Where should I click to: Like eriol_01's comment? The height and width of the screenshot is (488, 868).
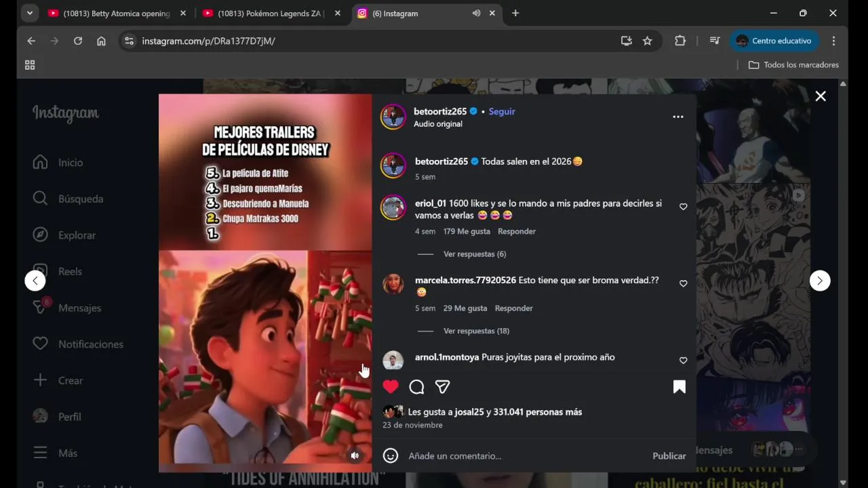tap(683, 207)
